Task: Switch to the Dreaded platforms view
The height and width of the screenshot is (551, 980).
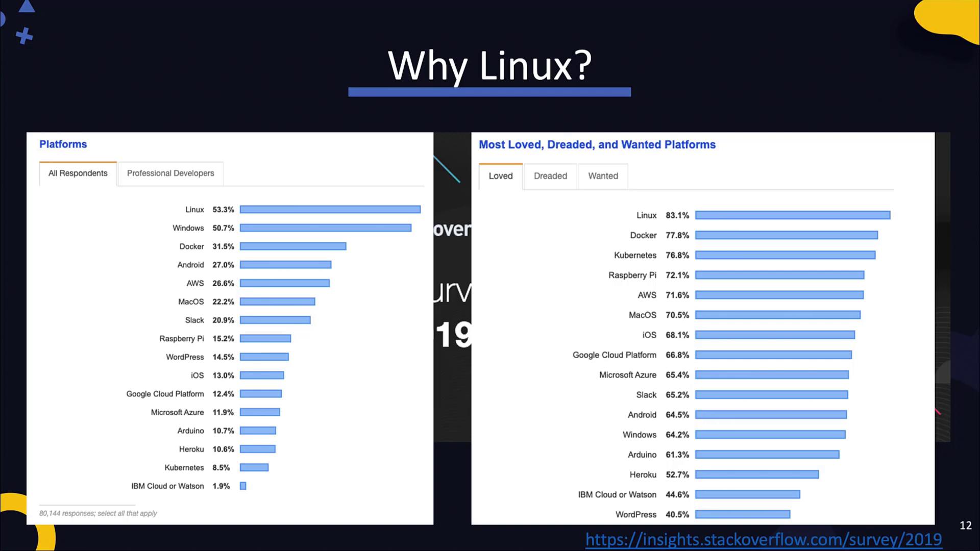Action: 550,176
